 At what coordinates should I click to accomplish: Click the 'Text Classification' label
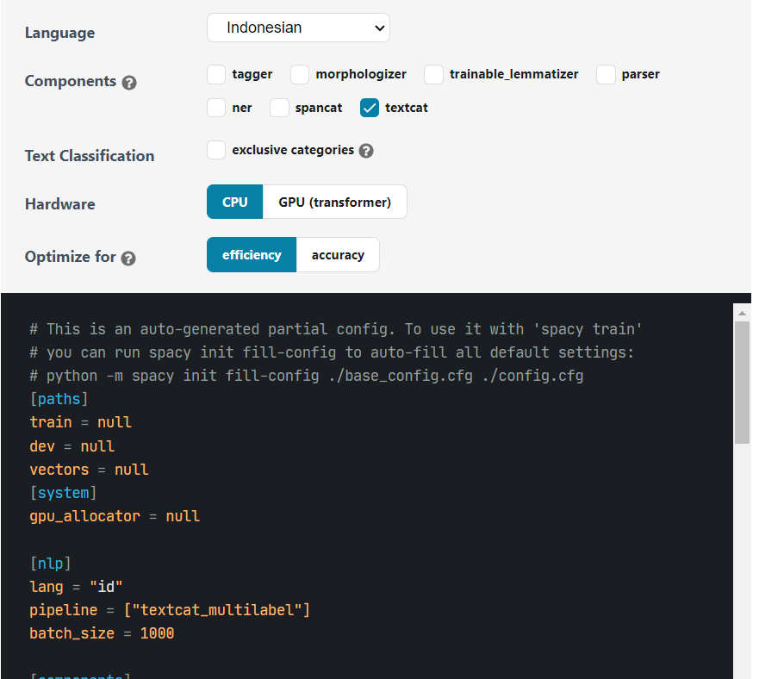(x=90, y=156)
